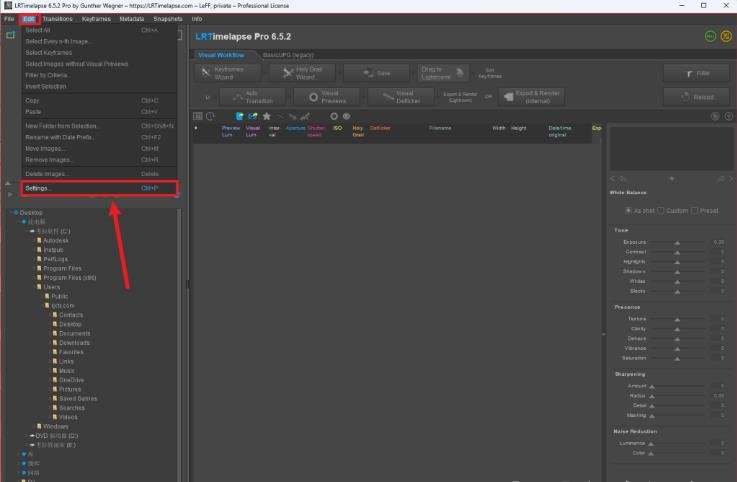Click the first blue keyframe icon
Screen dimensions: 737x482
239,116
